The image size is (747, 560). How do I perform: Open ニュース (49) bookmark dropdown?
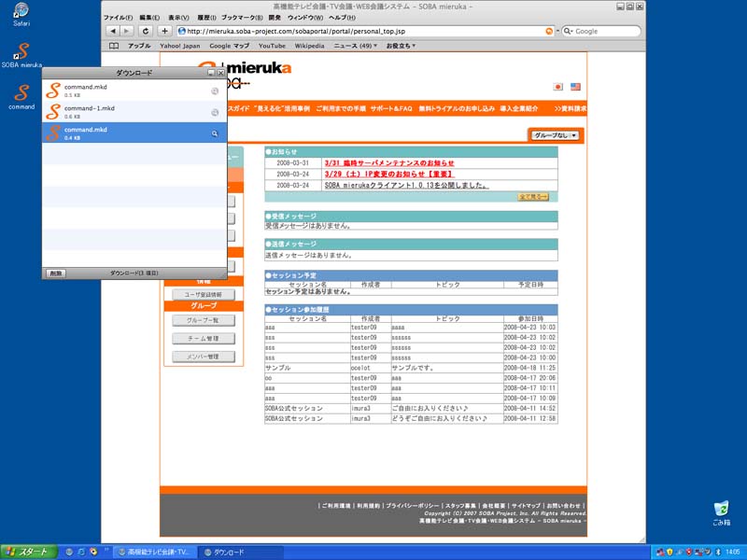(356, 46)
